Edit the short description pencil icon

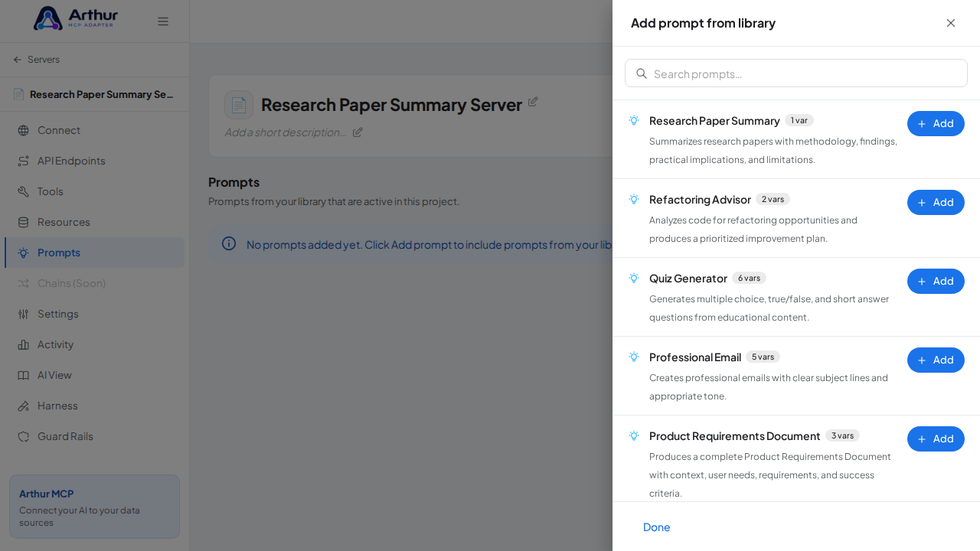point(358,132)
